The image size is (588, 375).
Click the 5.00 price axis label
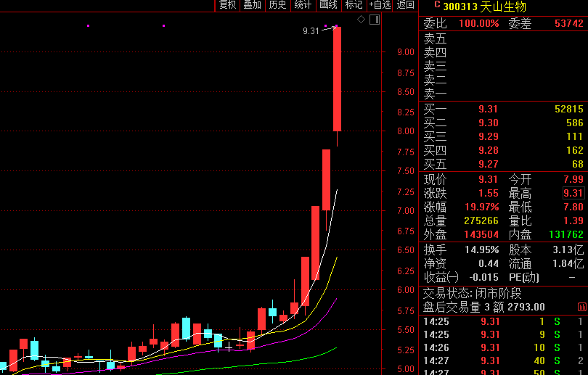tap(406, 369)
